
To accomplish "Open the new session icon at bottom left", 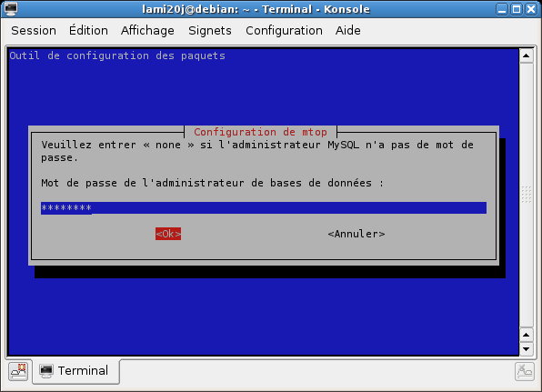I will 19,371.
